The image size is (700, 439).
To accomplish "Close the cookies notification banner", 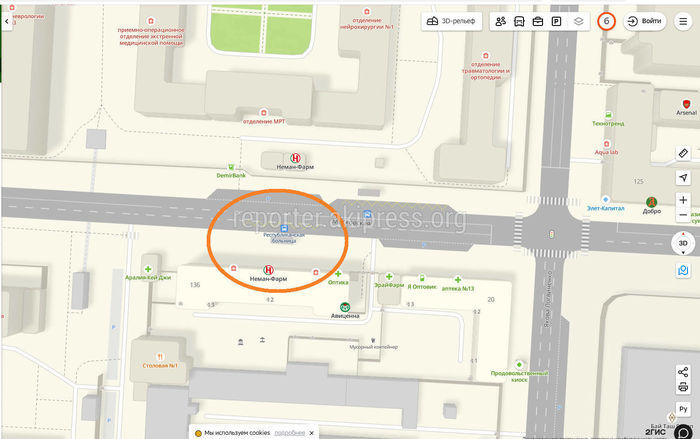I will click(312, 433).
